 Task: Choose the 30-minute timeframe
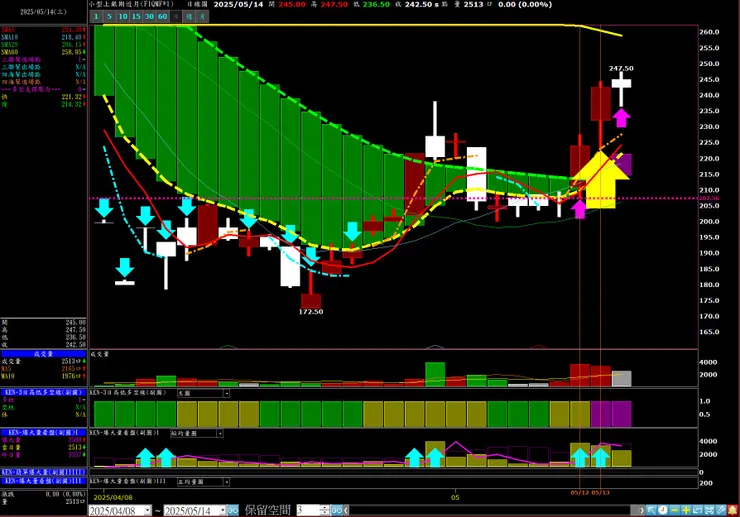coord(149,17)
